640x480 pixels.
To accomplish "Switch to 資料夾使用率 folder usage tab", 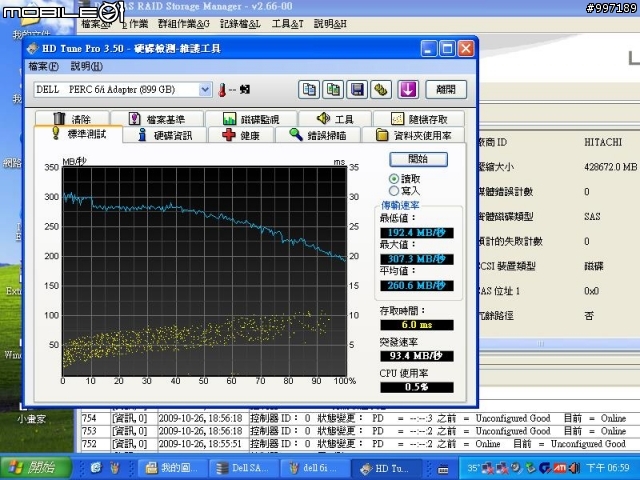I will pos(413,135).
